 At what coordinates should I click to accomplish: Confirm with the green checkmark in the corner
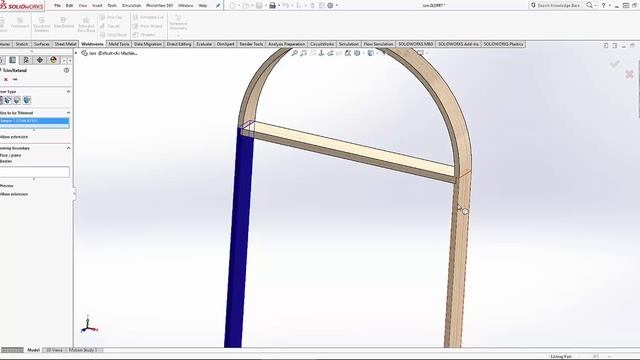coord(615,64)
